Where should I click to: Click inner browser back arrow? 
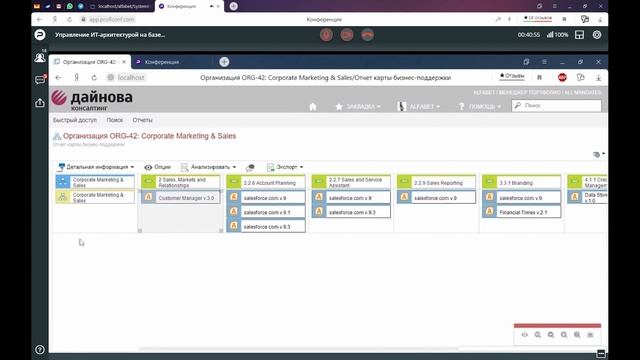tap(59, 78)
